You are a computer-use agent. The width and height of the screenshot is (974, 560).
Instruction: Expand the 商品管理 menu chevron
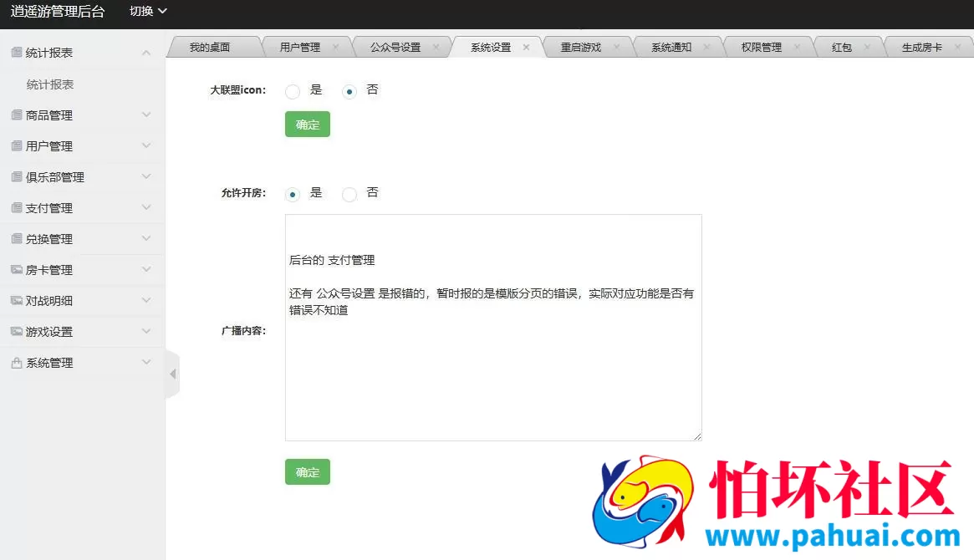coord(146,115)
